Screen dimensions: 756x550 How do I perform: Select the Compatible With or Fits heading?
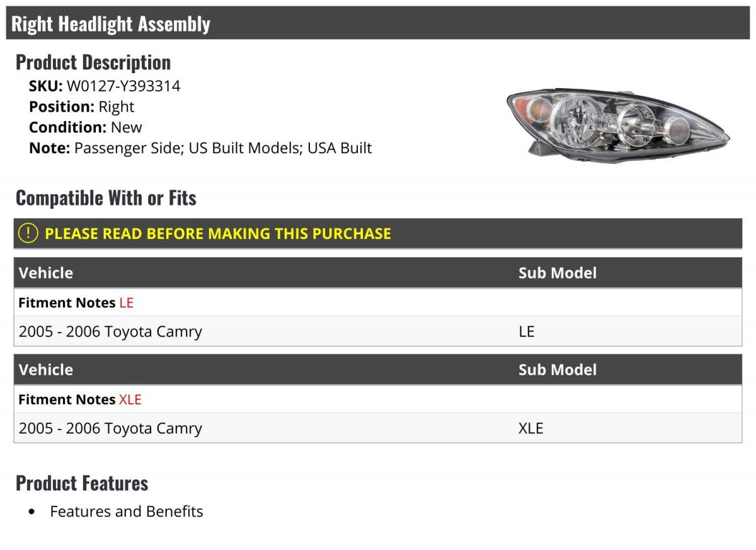(x=106, y=198)
